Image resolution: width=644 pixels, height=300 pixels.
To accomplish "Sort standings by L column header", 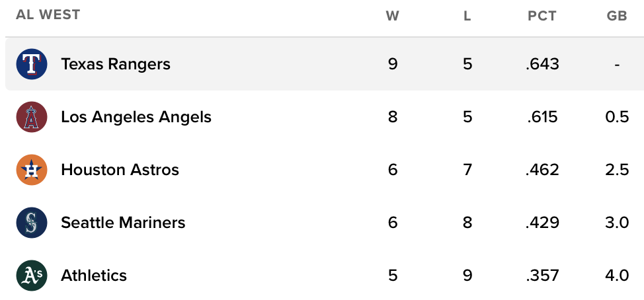I will click(467, 17).
